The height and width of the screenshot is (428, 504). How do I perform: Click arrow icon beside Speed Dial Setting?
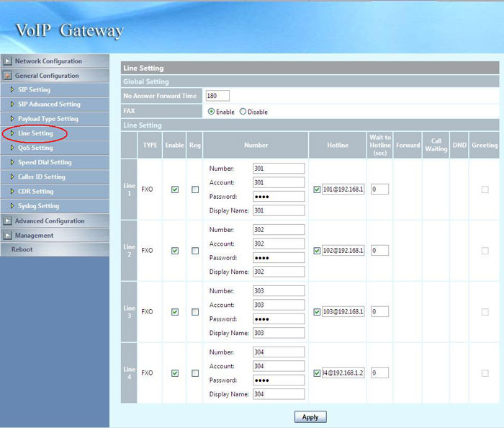[x=12, y=163]
